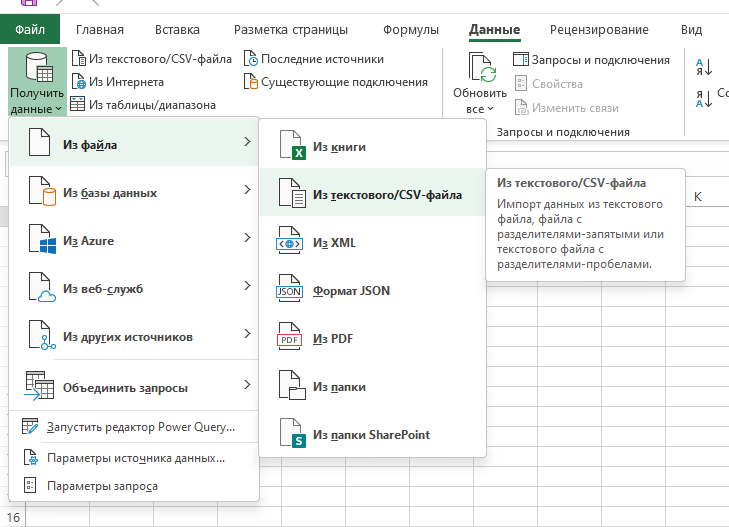Click the Из таблицы/диапазона table icon
Image resolution: width=729 pixels, height=527 pixels.
[78, 105]
